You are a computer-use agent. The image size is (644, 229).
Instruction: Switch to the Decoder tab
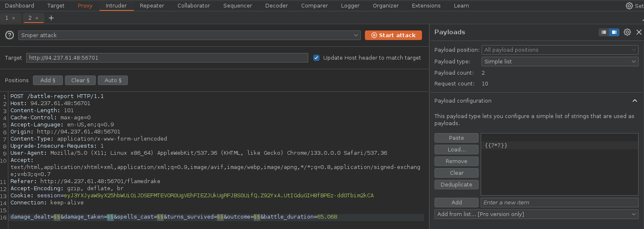point(277,6)
